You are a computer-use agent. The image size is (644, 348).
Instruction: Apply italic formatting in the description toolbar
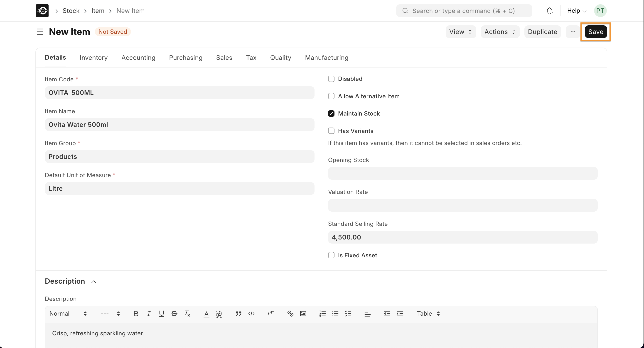pyautogui.click(x=149, y=314)
